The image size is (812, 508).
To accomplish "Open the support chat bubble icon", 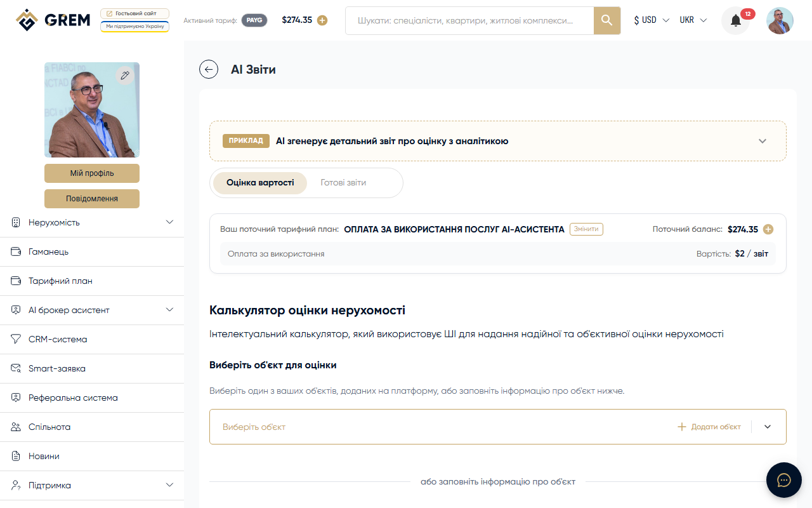I will pyautogui.click(x=783, y=479).
